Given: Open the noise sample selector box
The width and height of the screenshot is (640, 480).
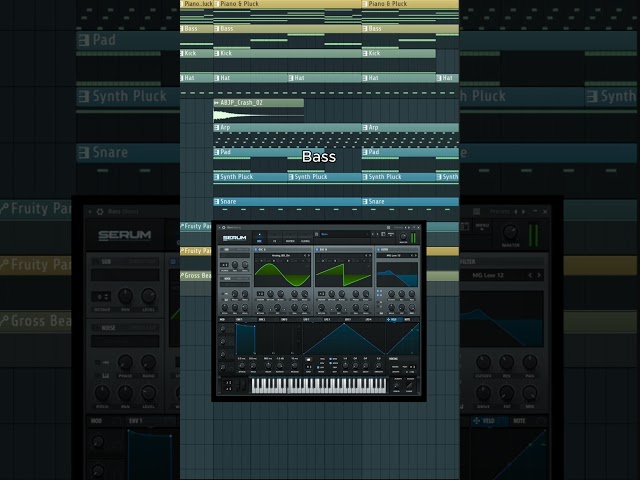Looking at the screenshot, I should coord(235,284).
